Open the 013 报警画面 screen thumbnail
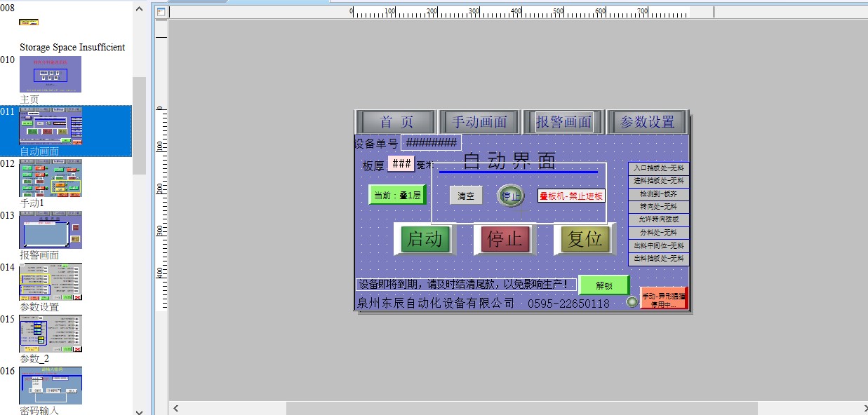This screenshot has width=868, height=415. click(51, 230)
